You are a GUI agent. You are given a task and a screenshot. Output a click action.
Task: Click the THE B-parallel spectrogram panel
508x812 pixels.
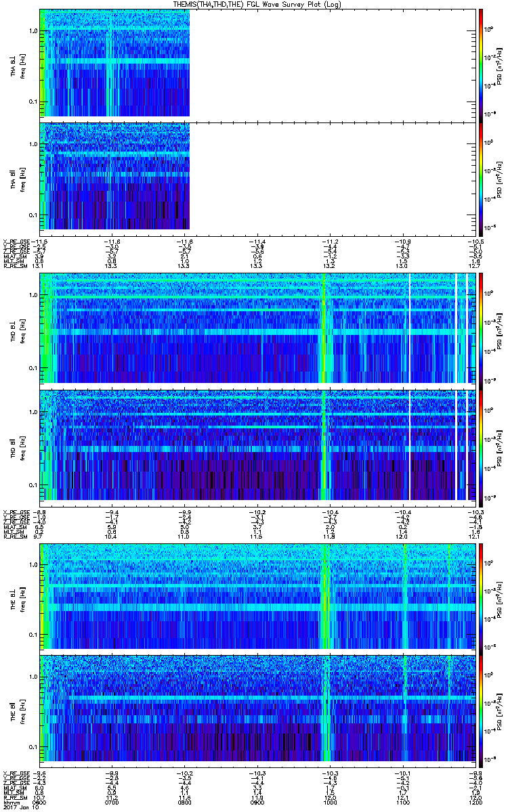(257, 708)
